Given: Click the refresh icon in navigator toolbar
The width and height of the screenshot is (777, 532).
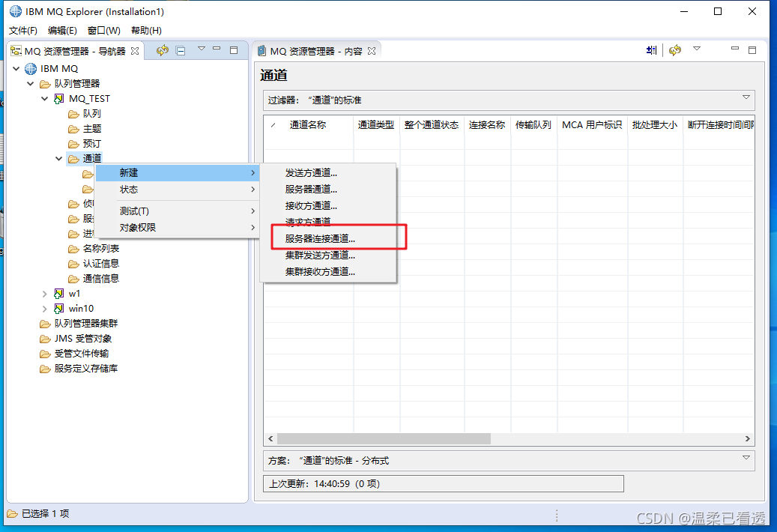Looking at the screenshot, I should [163, 50].
